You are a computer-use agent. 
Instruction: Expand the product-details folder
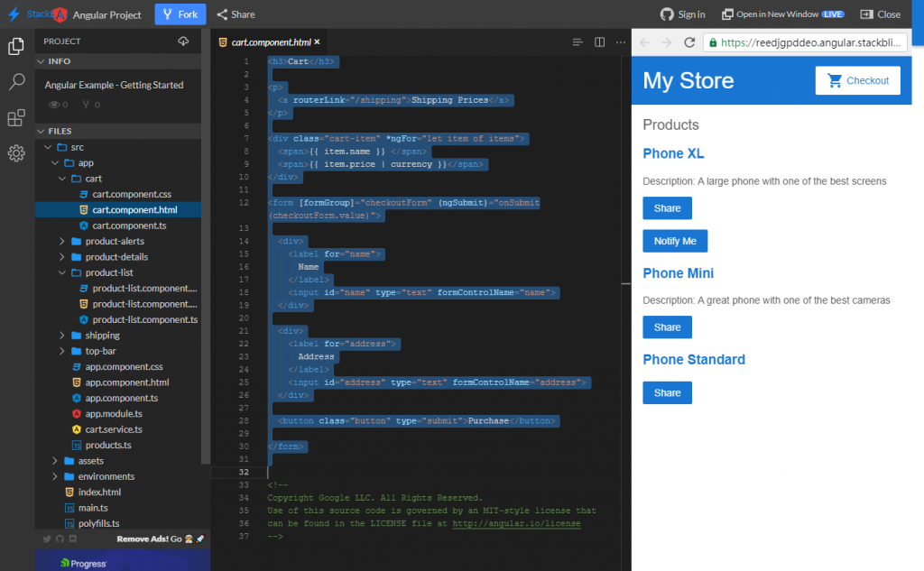pos(62,257)
